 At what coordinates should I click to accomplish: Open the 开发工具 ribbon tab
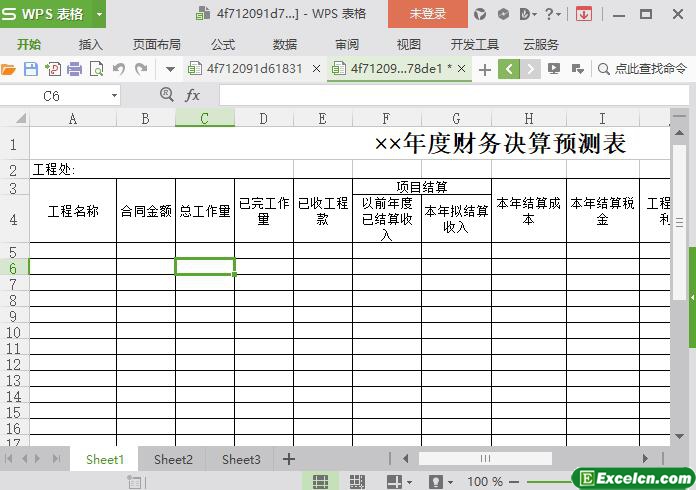475,45
